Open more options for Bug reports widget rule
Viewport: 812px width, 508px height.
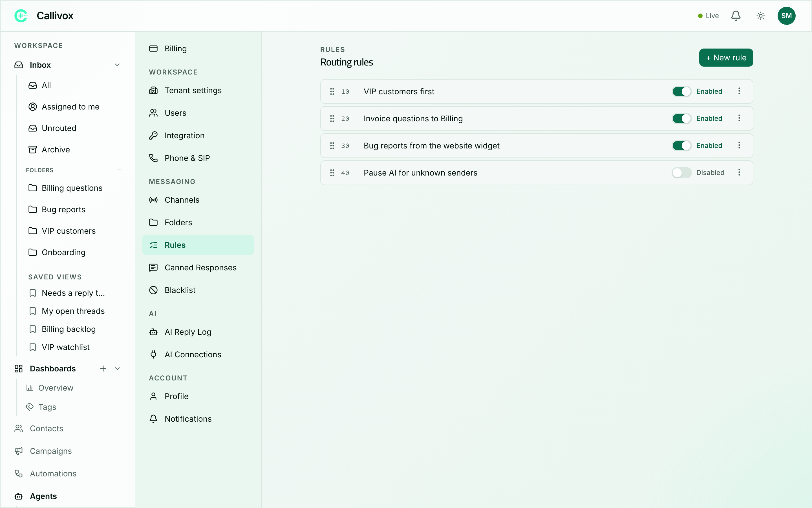pos(739,145)
